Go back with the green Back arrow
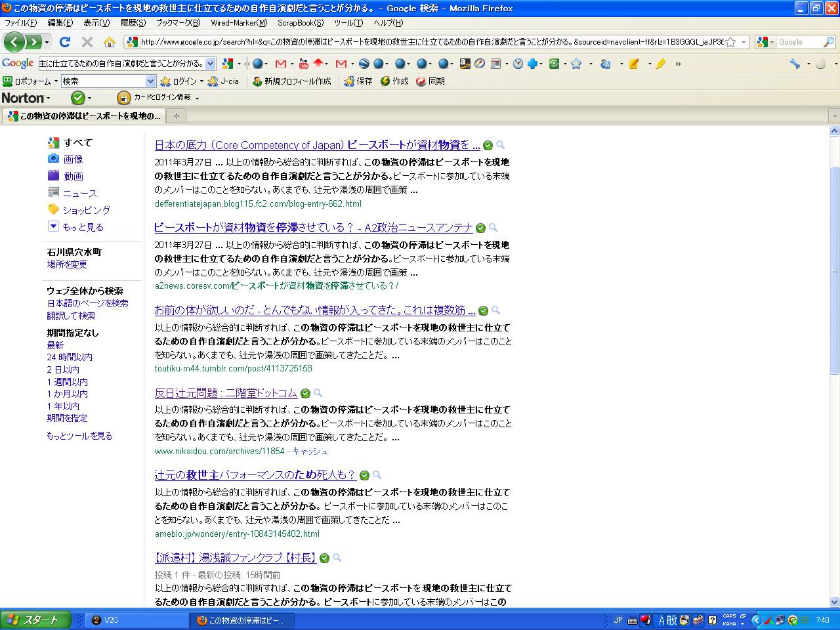 point(14,42)
